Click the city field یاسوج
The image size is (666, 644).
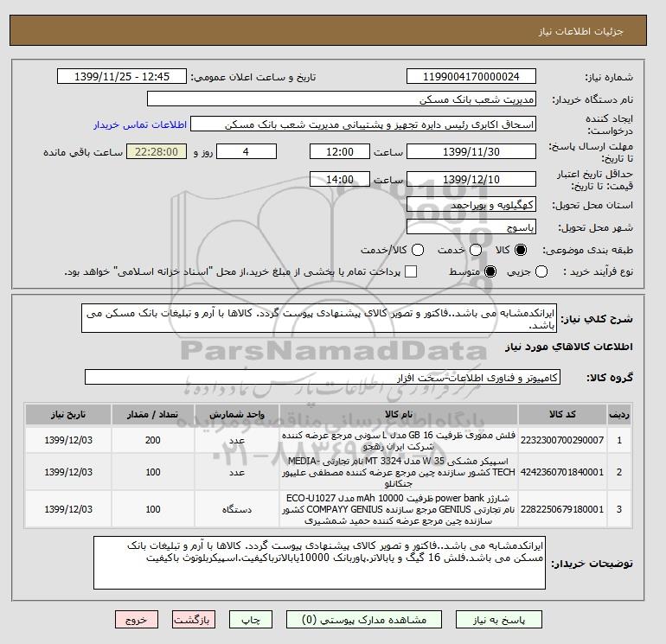point(471,227)
